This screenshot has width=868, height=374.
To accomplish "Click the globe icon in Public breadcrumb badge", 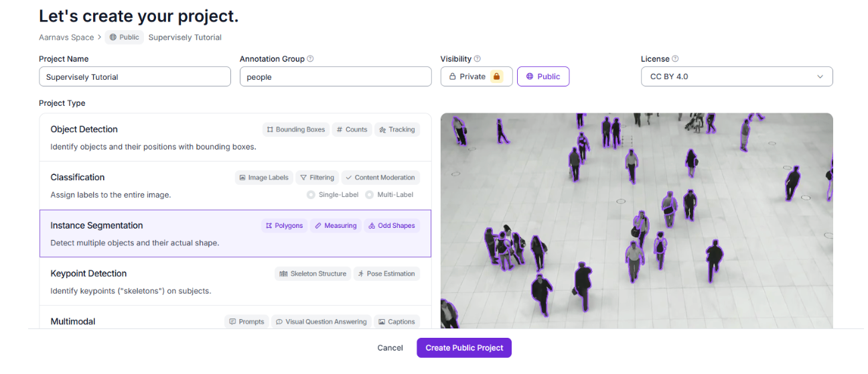I will 113,38.
